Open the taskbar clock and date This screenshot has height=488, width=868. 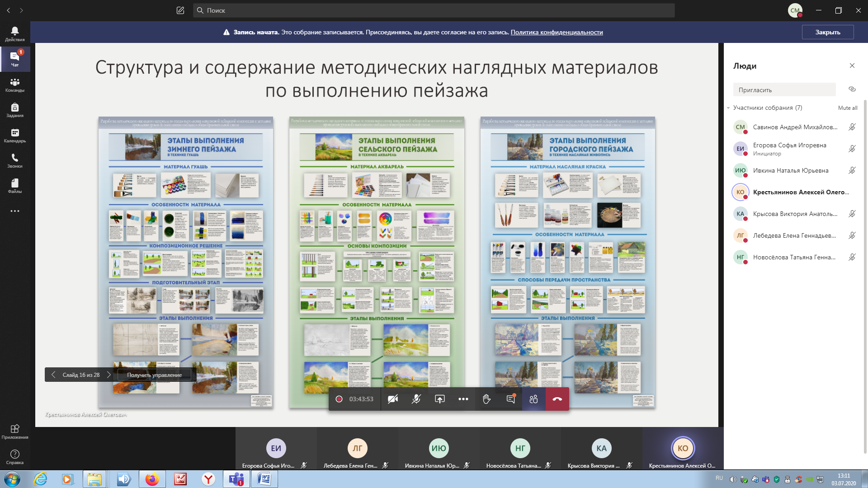844,479
